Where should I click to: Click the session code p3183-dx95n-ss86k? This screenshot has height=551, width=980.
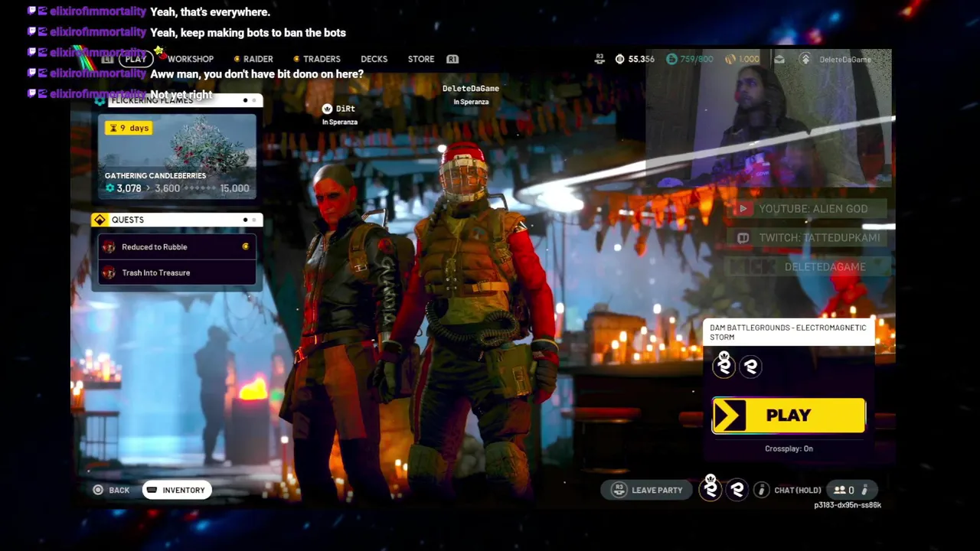[x=848, y=505]
